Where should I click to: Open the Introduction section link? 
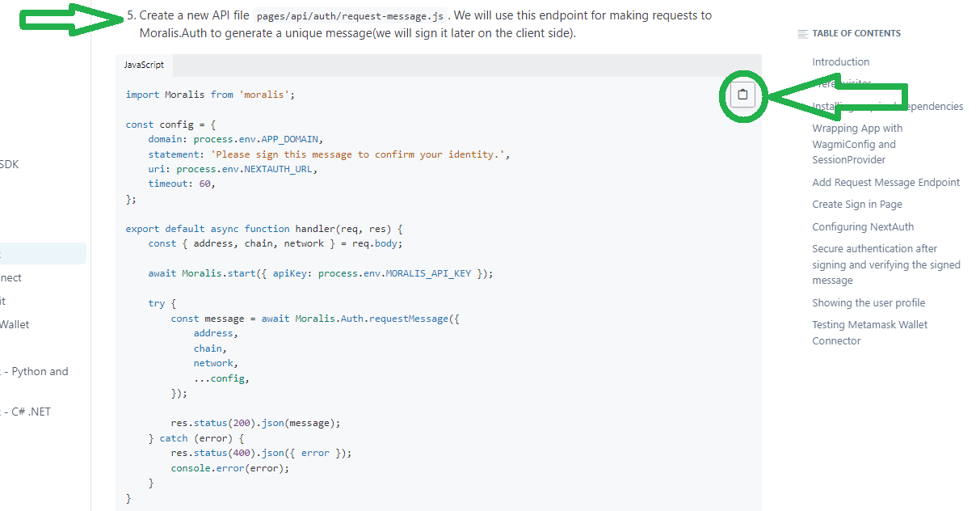[x=841, y=62]
